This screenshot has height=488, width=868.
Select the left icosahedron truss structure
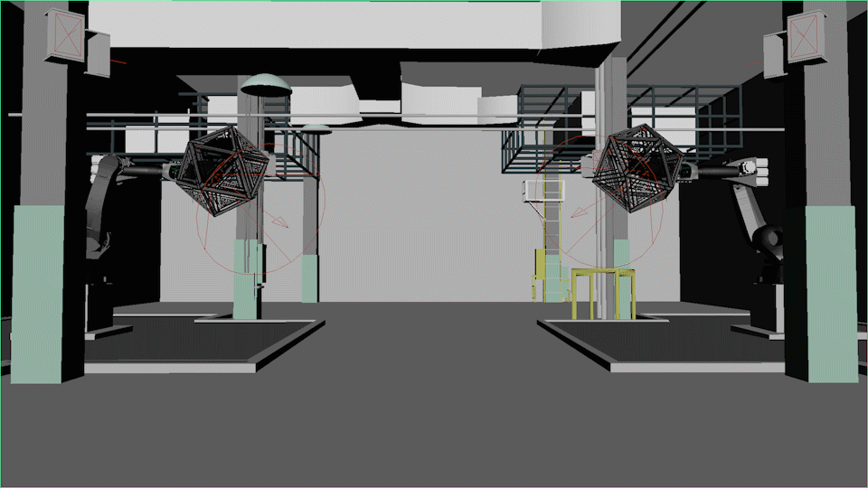[224, 171]
